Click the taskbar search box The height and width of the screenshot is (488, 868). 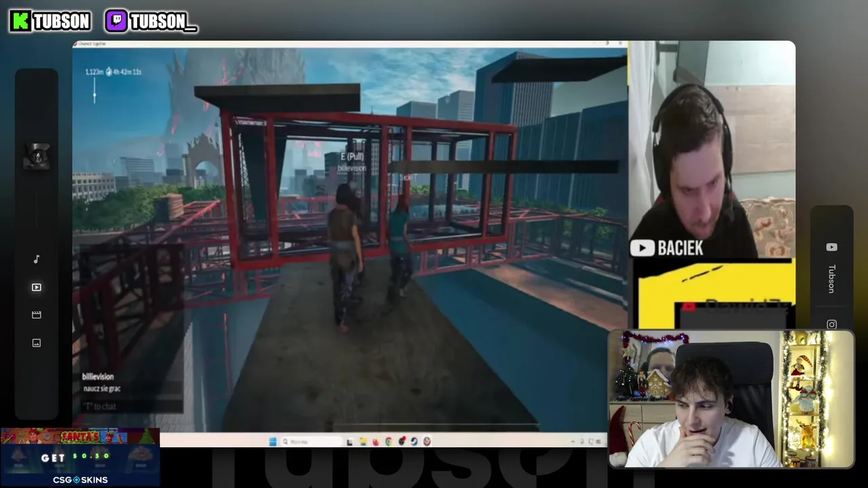(x=311, y=441)
